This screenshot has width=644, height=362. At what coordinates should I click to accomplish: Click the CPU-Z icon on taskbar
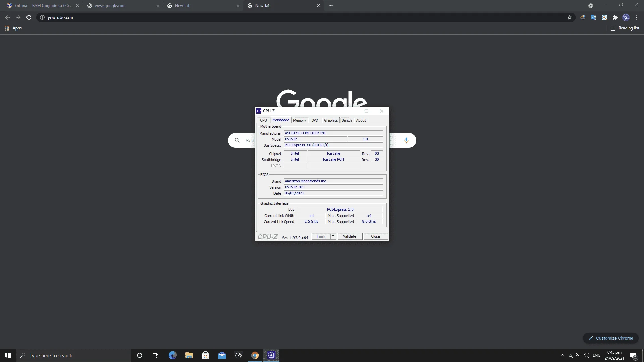[271, 355]
